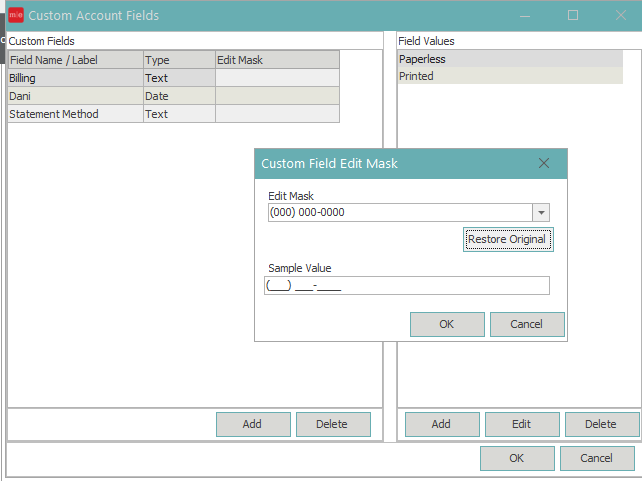Confirm the edit mask dialog with OK
Viewport: 642px width, 481px height.
click(446, 324)
